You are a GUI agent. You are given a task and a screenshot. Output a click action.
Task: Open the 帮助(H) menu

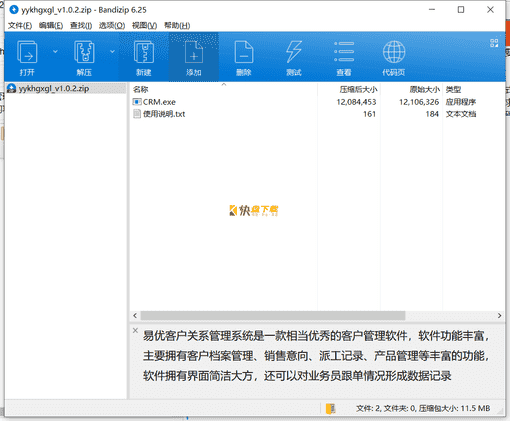(177, 25)
